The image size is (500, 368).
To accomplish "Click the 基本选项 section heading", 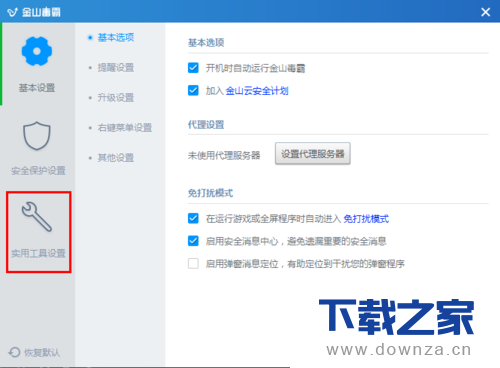I will point(206,43).
